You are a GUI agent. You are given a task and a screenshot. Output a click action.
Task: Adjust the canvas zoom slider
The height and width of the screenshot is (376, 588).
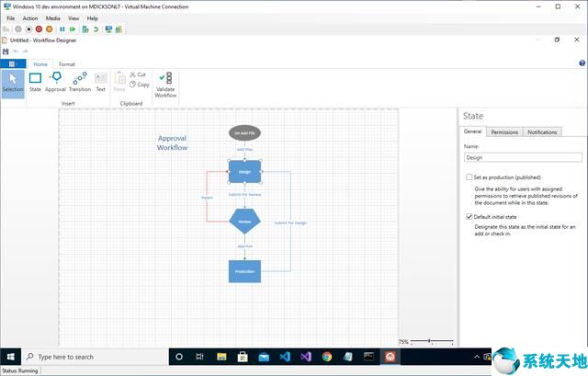click(427, 342)
